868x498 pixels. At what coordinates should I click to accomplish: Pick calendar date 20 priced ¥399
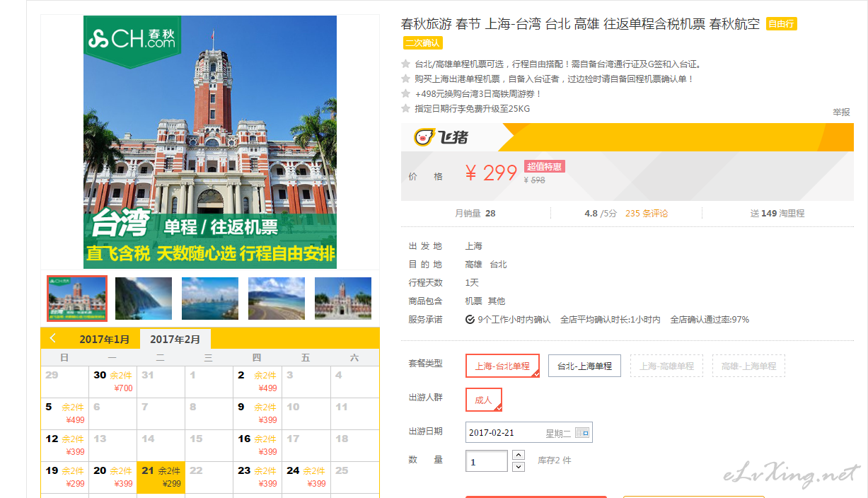[x=112, y=477]
